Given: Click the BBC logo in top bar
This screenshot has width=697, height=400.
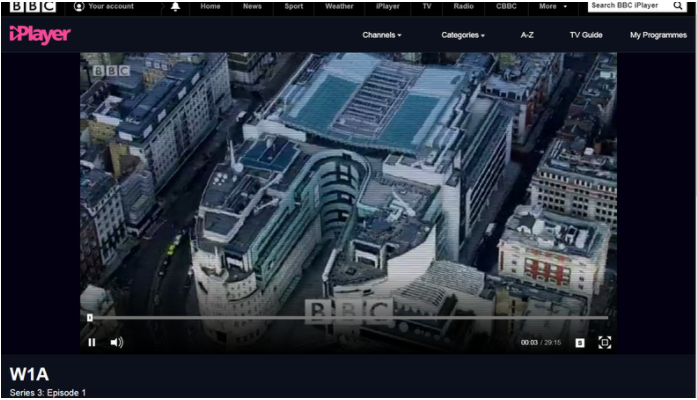Looking at the screenshot, I should coord(33,6).
